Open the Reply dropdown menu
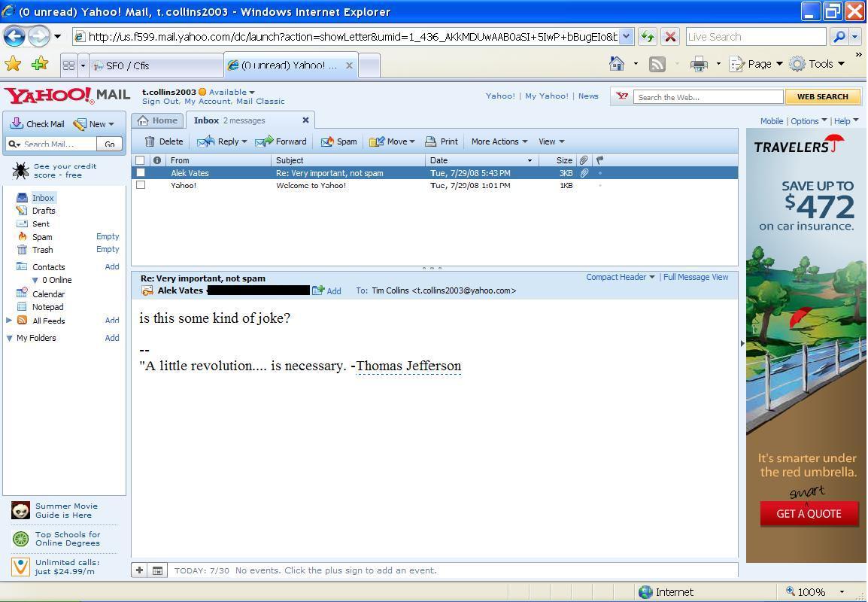The height and width of the screenshot is (602, 868). (x=244, y=141)
